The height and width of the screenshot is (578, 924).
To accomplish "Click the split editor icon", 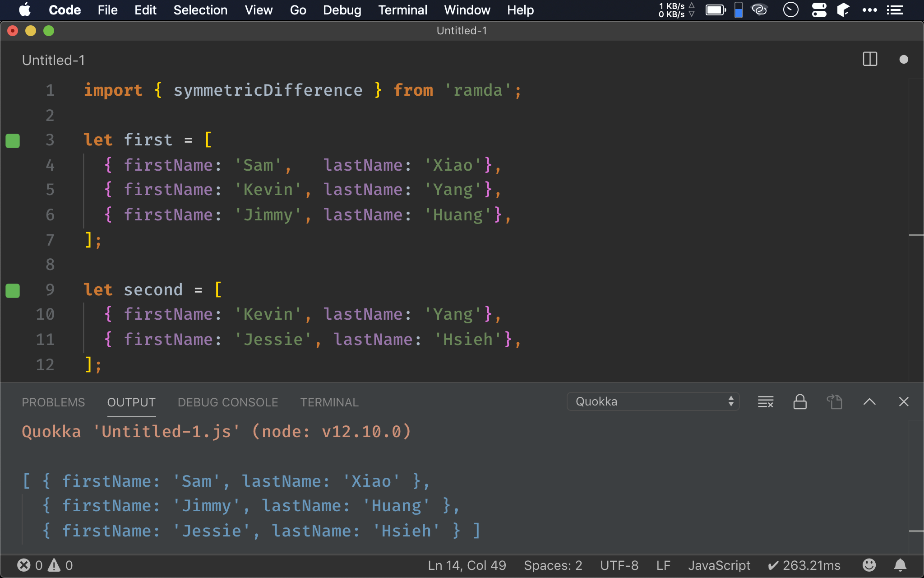I will pyautogui.click(x=870, y=59).
